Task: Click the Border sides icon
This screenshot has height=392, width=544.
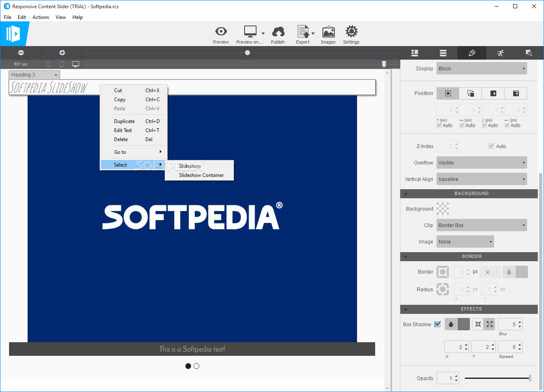Action: (x=443, y=272)
